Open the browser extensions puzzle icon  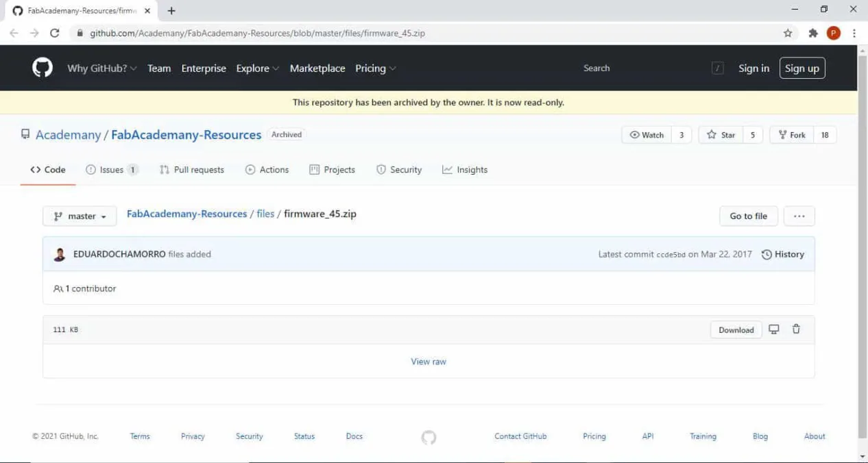pos(813,33)
